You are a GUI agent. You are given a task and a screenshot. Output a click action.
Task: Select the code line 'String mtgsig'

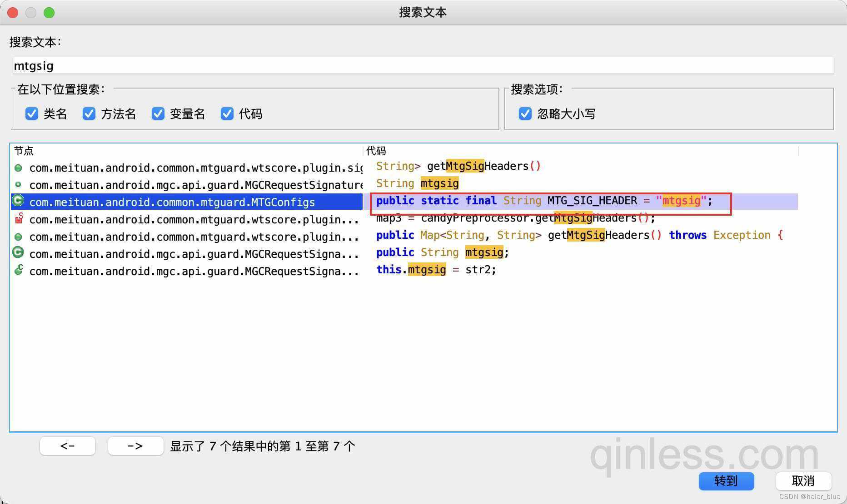pyautogui.click(x=417, y=183)
